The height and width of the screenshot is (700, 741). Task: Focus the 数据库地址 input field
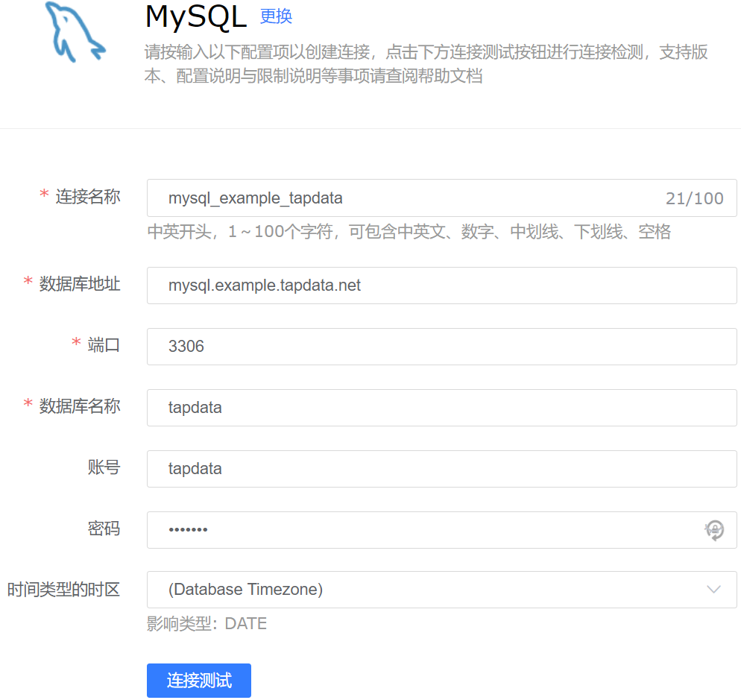[441, 286]
